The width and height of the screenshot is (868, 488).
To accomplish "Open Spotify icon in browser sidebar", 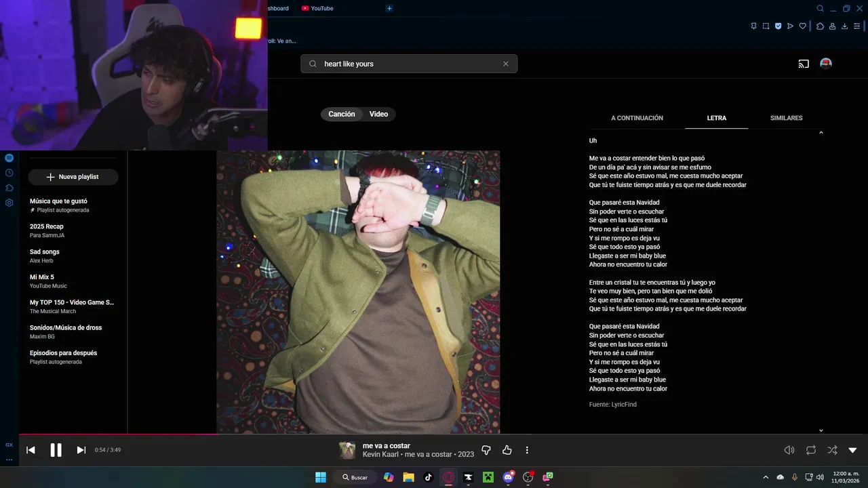I will coord(9,158).
